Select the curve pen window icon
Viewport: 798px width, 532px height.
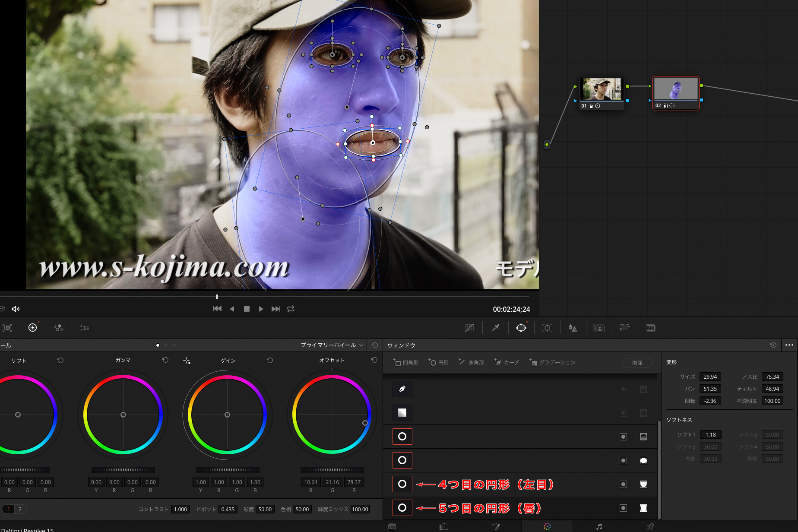click(402, 389)
